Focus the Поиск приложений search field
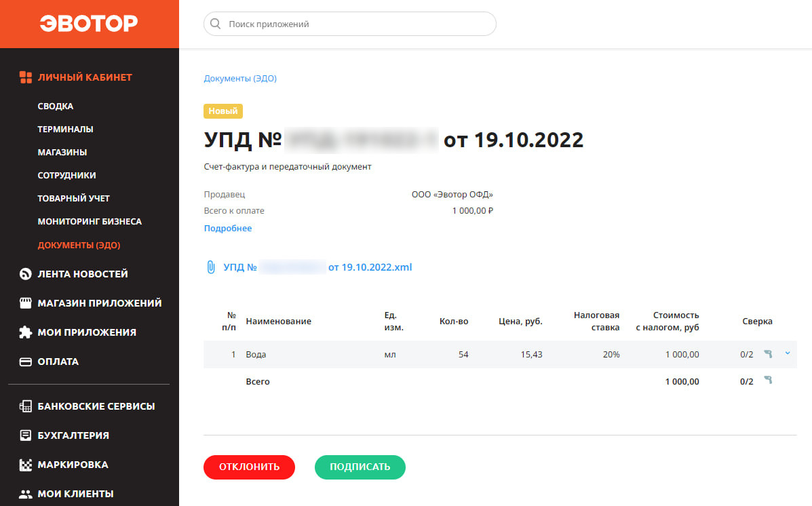The height and width of the screenshot is (506, 812). pyautogui.click(x=350, y=24)
